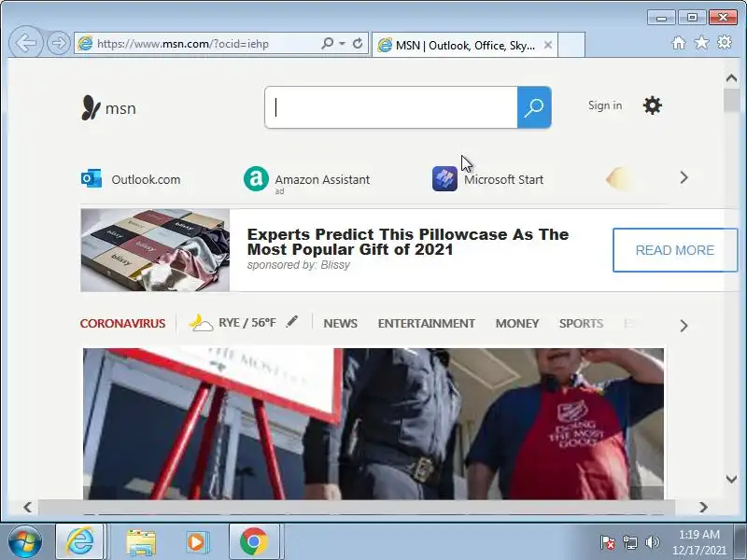Select the CORONAVIRUS category
747x560 pixels.
[122, 323]
